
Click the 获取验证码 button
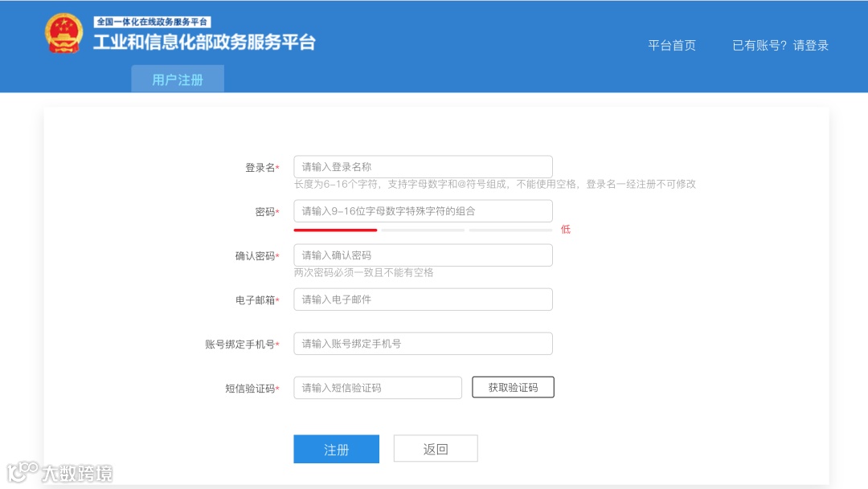click(513, 387)
